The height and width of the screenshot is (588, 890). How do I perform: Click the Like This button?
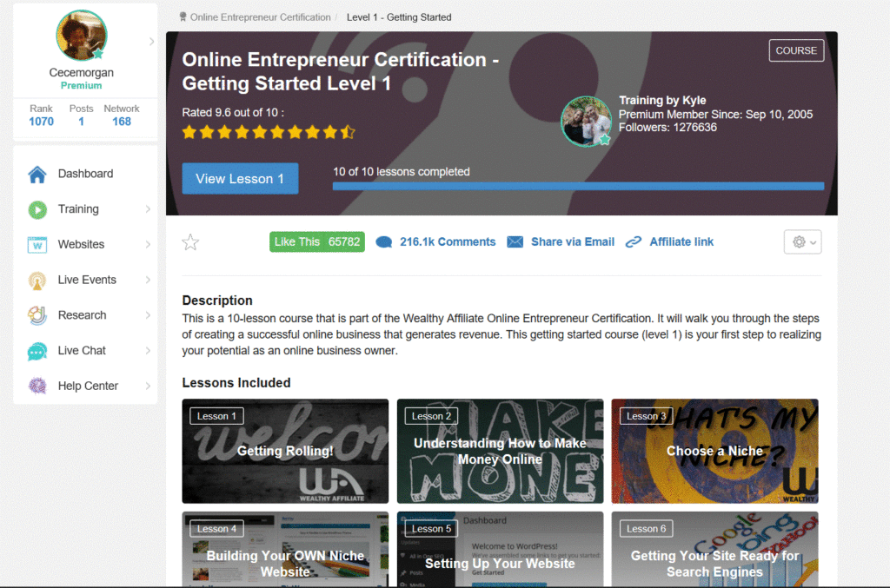pyautogui.click(x=316, y=242)
